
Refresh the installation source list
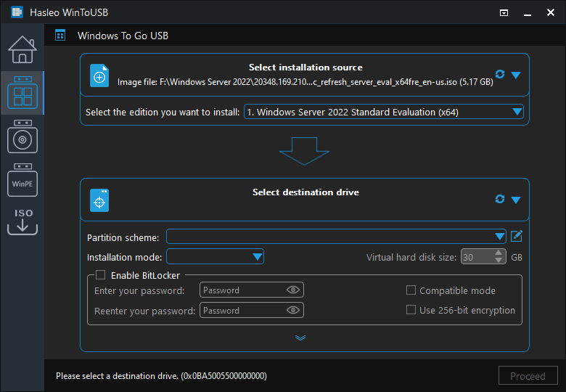(x=500, y=74)
